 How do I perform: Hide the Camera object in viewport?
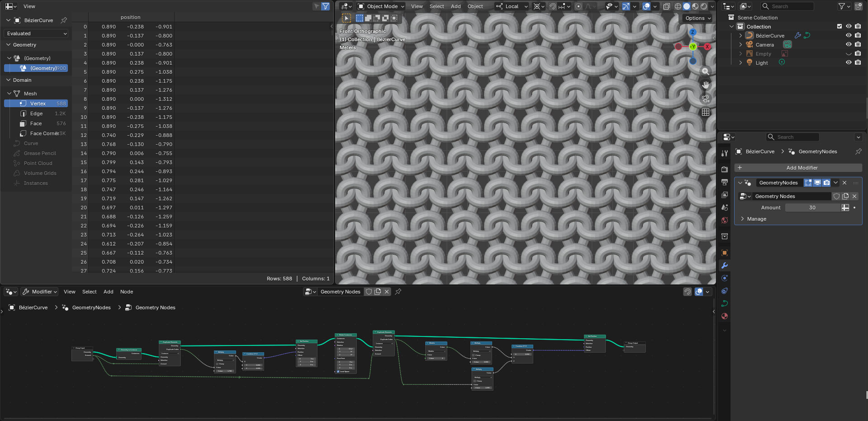point(849,44)
